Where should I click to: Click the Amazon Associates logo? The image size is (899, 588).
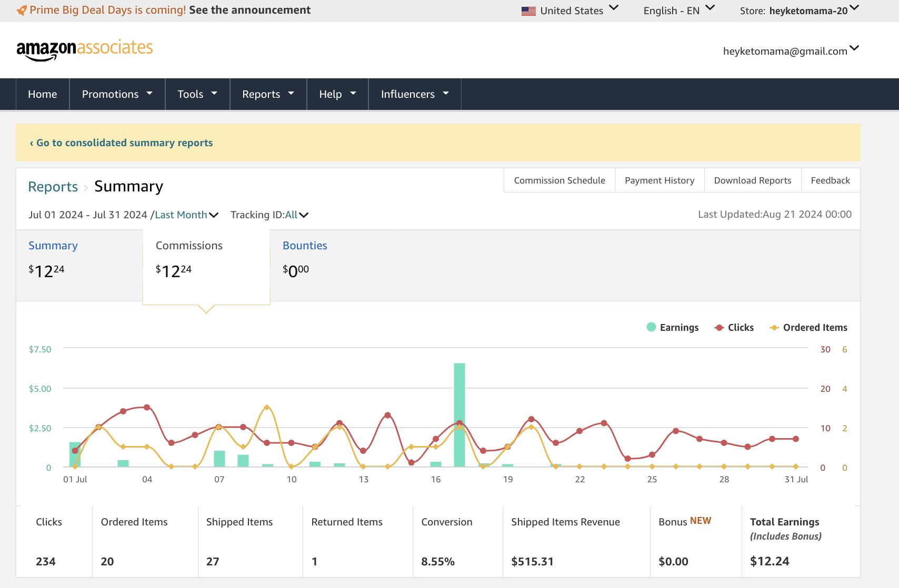(x=85, y=49)
